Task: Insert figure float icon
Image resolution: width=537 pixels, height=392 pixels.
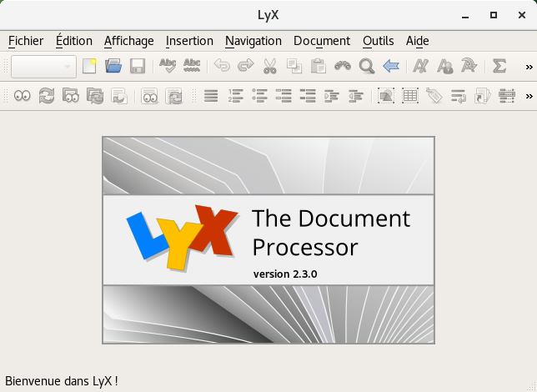Action: click(386, 96)
